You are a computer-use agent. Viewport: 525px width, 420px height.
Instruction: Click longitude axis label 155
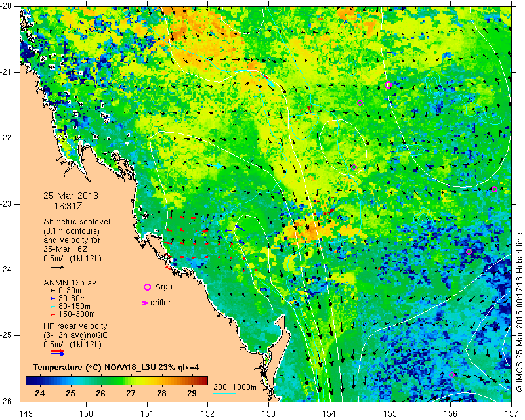[x=390, y=414]
